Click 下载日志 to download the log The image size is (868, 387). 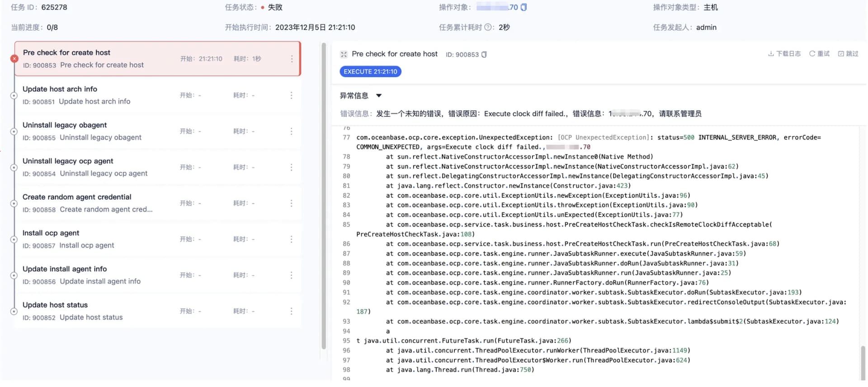(x=784, y=54)
